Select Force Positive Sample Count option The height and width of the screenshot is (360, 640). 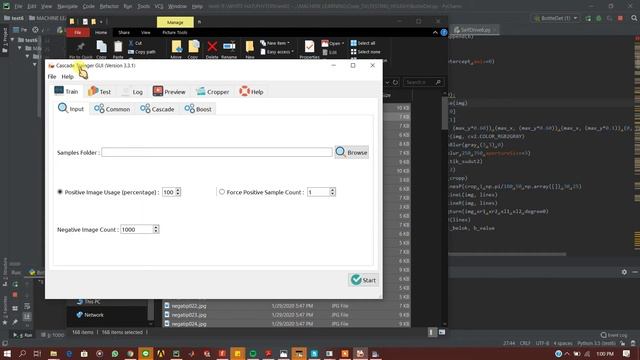point(222,192)
